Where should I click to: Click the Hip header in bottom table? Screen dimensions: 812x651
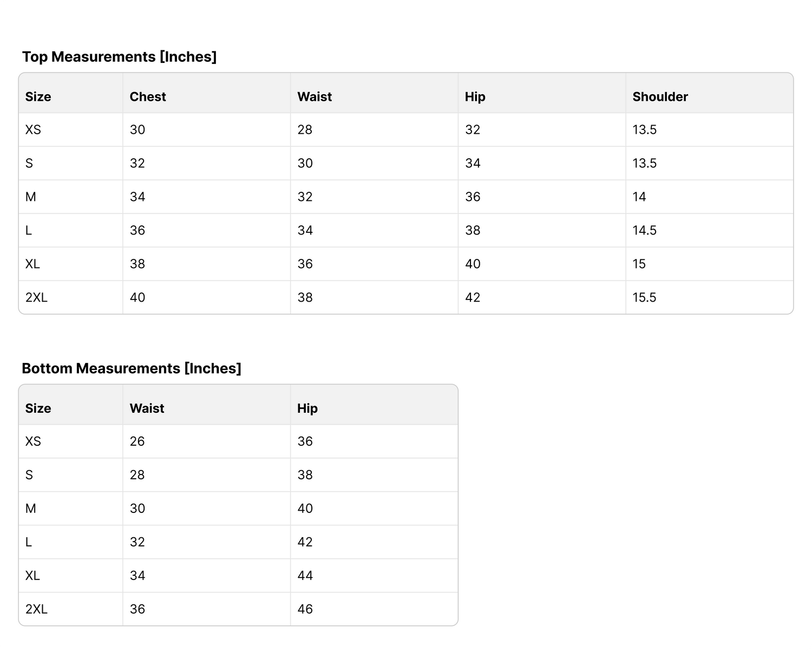coord(307,408)
